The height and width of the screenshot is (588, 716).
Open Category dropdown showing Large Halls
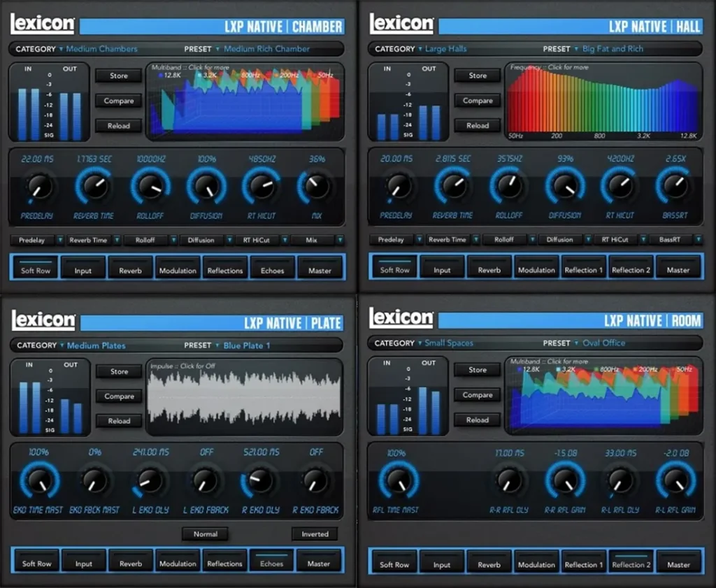(x=420, y=49)
